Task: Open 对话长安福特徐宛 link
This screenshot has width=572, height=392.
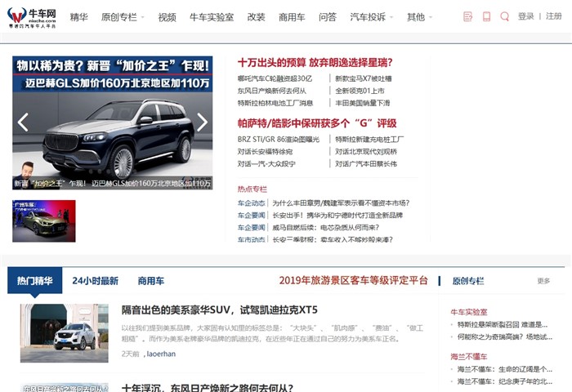Action: [x=266, y=152]
